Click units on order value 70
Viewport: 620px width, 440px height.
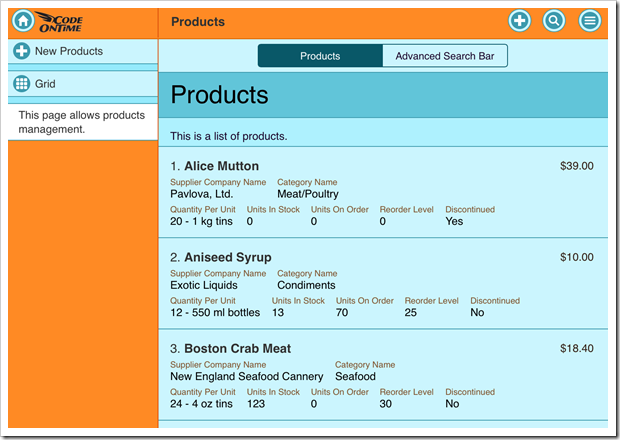click(x=342, y=313)
